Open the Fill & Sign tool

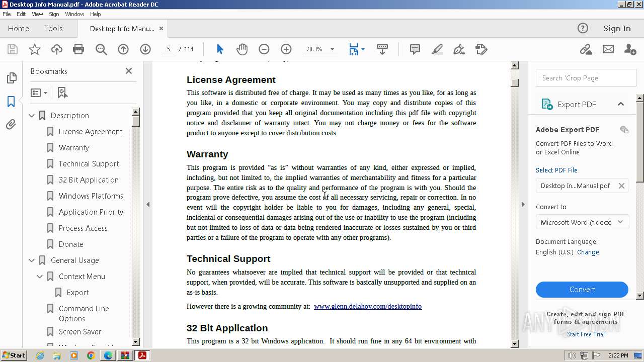point(459,49)
